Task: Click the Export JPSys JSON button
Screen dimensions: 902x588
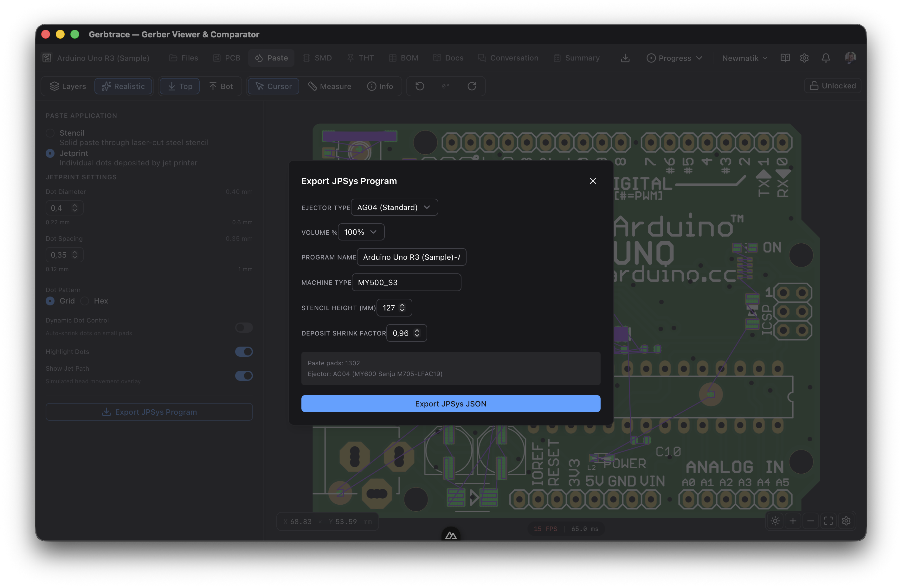Action: (451, 404)
